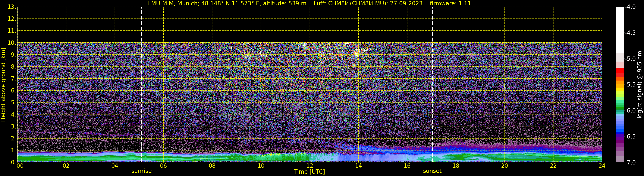This screenshot has width=644, height=176.
Task: Click the '06' tick label on the time axis
Action: [163, 166]
